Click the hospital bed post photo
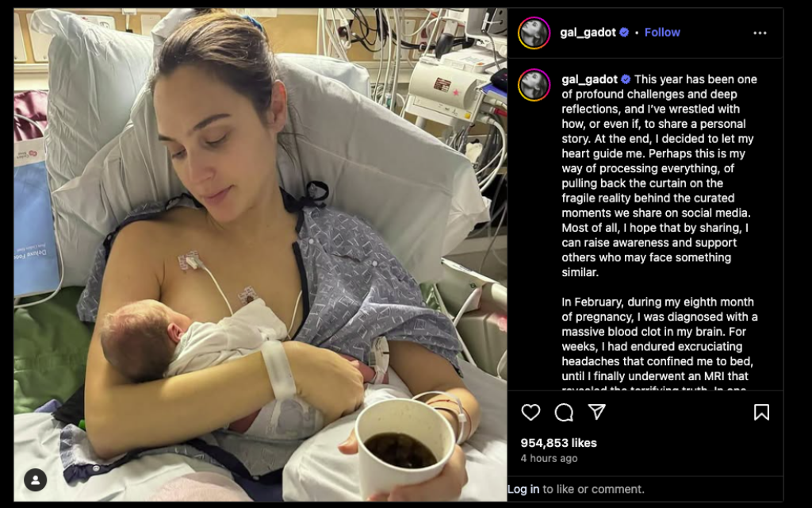The height and width of the screenshot is (508, 812). 260,255
